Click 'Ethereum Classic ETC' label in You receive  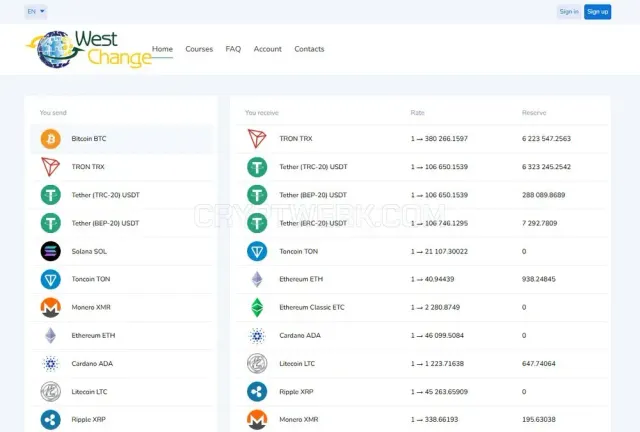point(312,307)
